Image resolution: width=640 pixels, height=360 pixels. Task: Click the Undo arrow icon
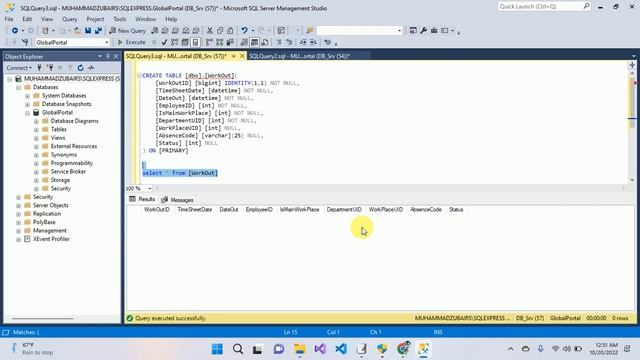244,31
